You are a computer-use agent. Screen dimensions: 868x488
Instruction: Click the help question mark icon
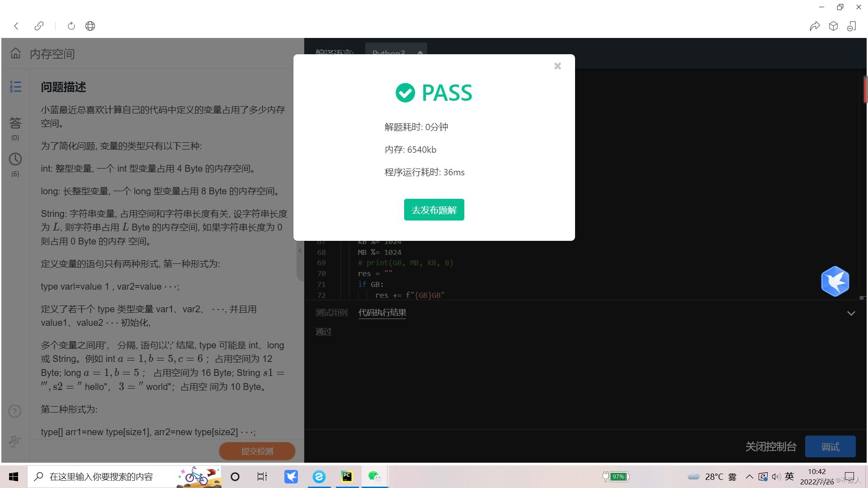pyautogui.click(x=15, y=411)
